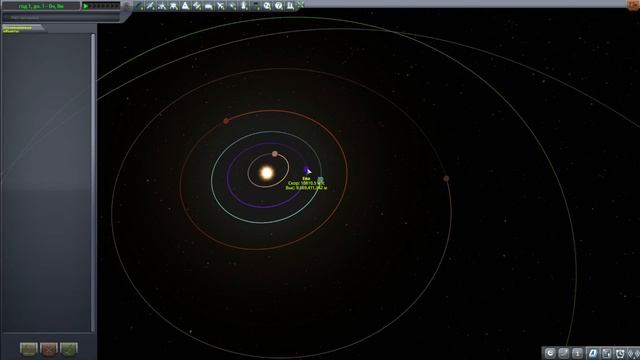This screenshot has width=640, height=360.
Task: Open the list-style app icon beside KSPedia
Action: 607,353
